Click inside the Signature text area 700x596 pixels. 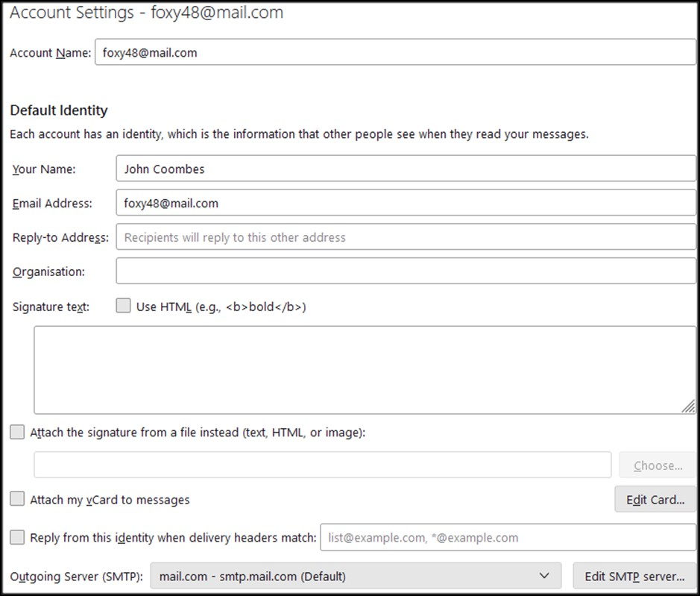tap(365, 370)
